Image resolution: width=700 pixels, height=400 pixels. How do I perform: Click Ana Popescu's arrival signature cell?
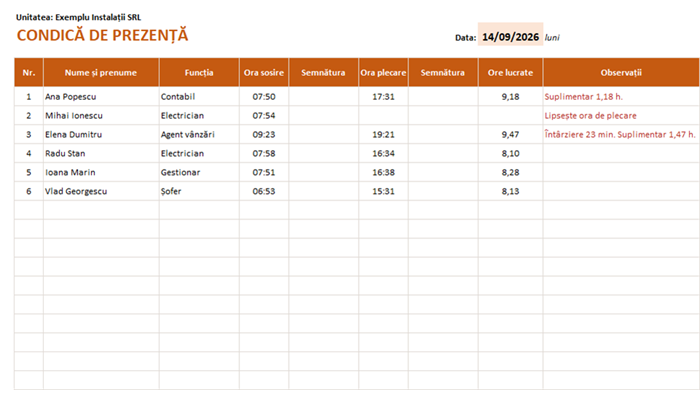pyautogui.click(x=324, y=96)
